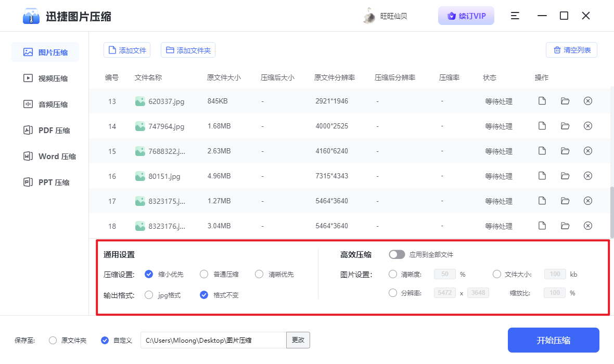This screenshot has height=364, width=614.
Task: Click the 续订VIP button
Action: tap(466, 16)
